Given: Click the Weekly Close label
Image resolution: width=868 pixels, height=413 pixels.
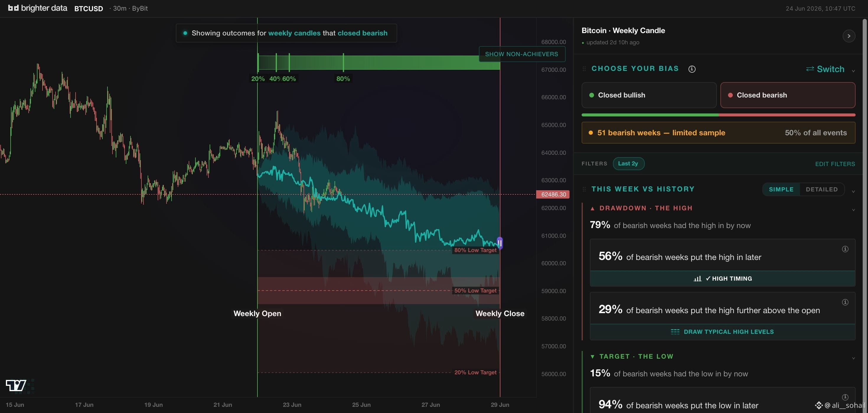Looking at the screenshot, I should [x=500, y=313].
